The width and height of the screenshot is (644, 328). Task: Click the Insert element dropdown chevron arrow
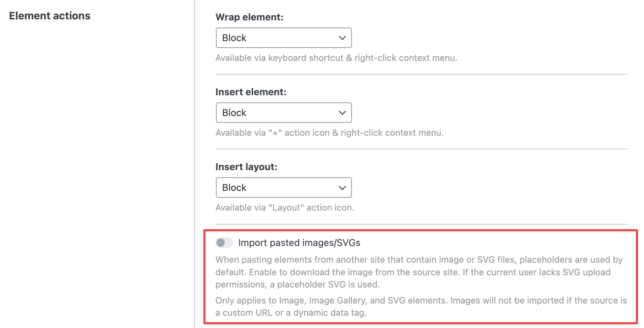pyautogui.click(x=342, y=113)
